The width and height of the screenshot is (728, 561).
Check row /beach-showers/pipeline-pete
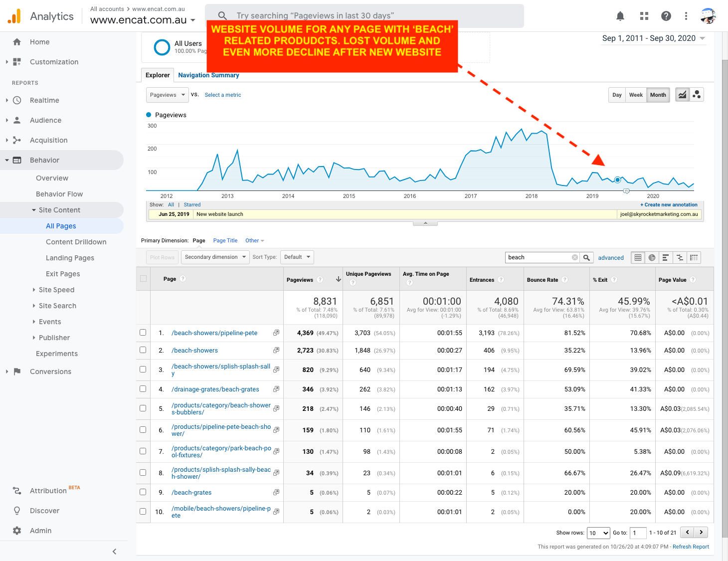(143, 332)
